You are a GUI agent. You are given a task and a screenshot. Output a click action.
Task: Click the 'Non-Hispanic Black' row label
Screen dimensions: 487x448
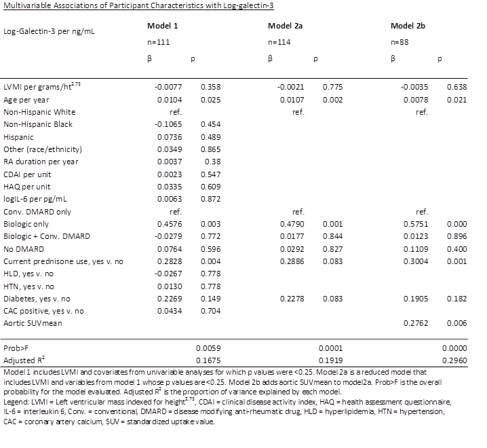[38, 124]
